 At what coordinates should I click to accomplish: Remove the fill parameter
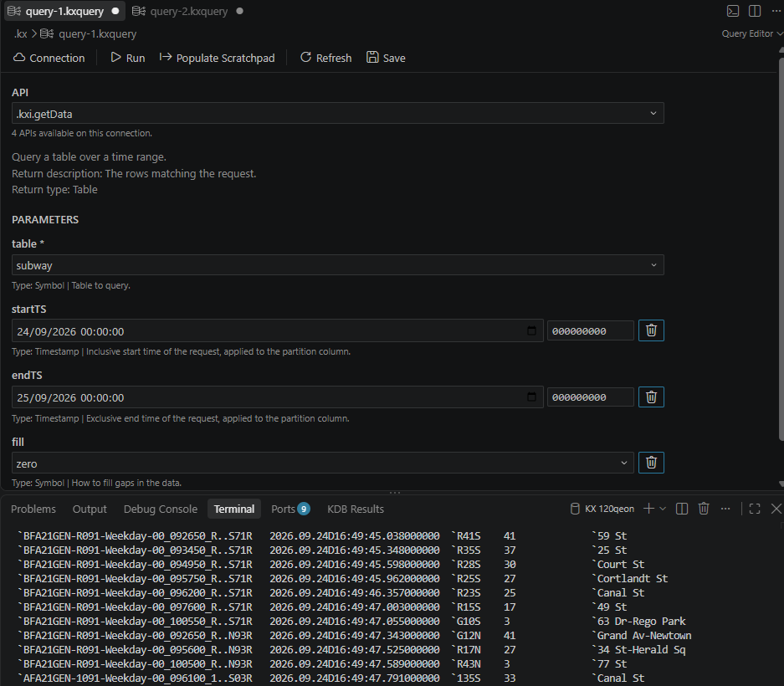[651, 463]
